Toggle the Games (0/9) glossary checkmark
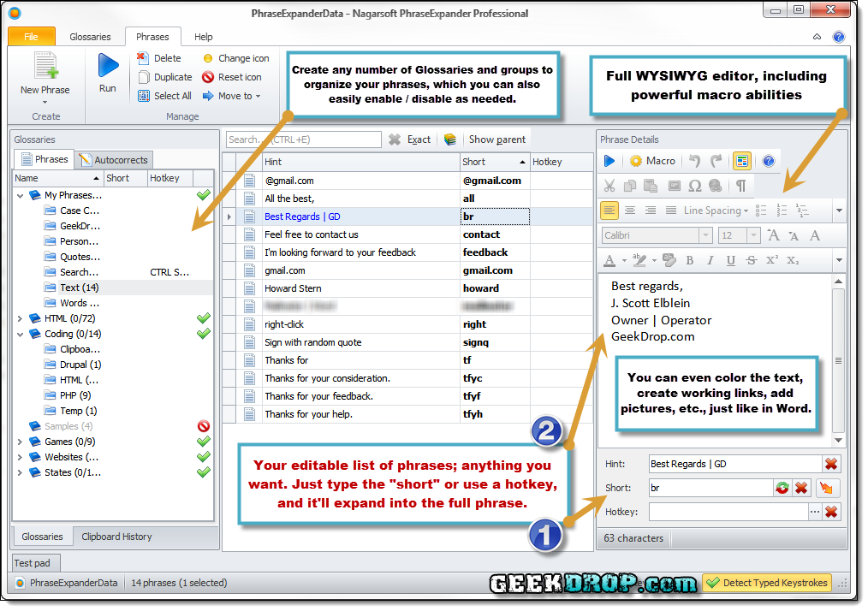Viewport: 868px width, 611px height. click(x=204, y=442)
